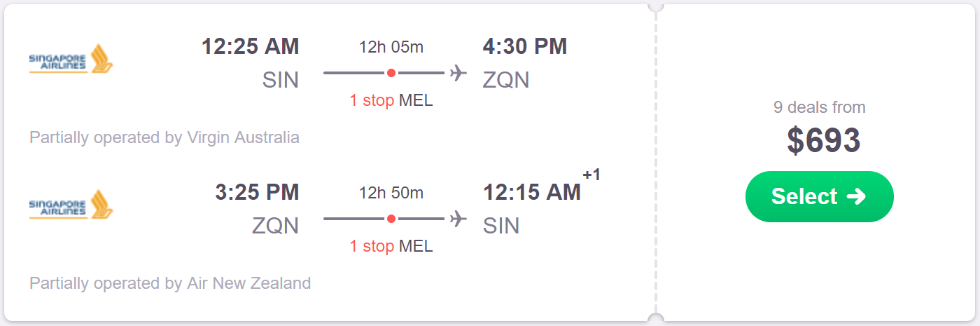Click the $693 price
980x326 pixels.
click(x=823, y=140)
